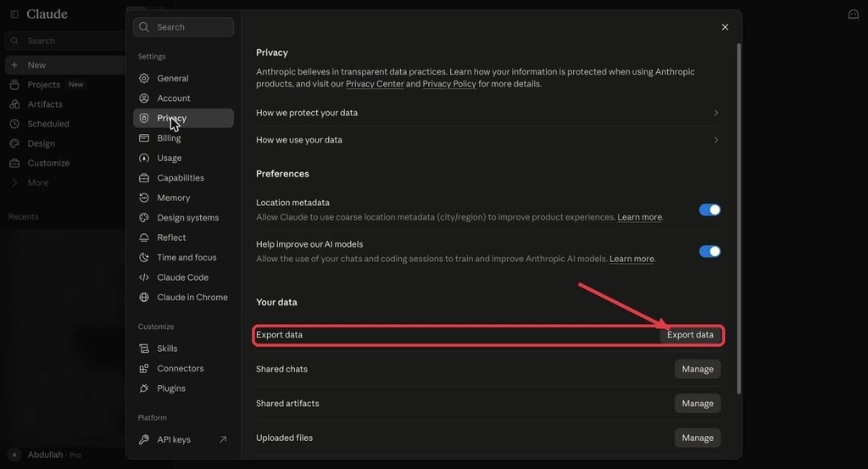Image resolution: width=868 pixels, height=469 pixels.
Task: Manage Uploaded files
Action: tap(698, 438)
